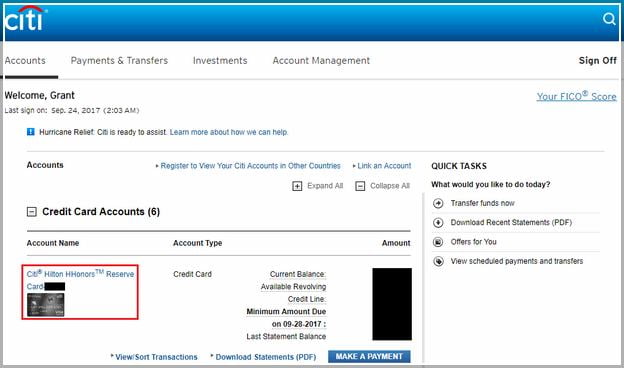Click the Expand All label
Screen dimensions: 624x368
click(x=325, y=186)
